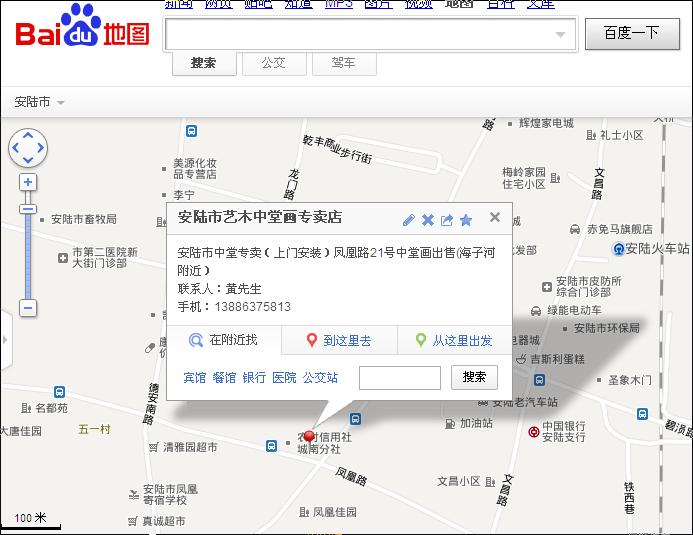The image size is (693, 535).
Task: Click the bus stop icon below 吉斯利蛋糕
Action: [x=539, y=379]
